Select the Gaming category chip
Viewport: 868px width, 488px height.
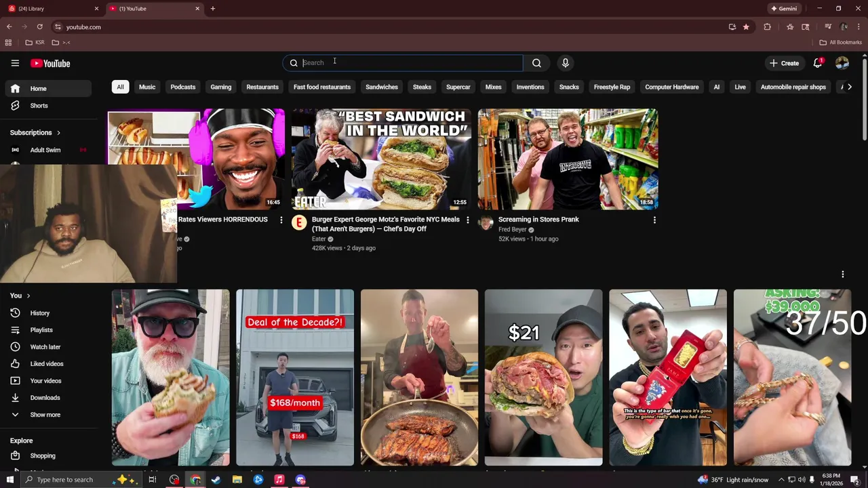click(x=221, y=87)
